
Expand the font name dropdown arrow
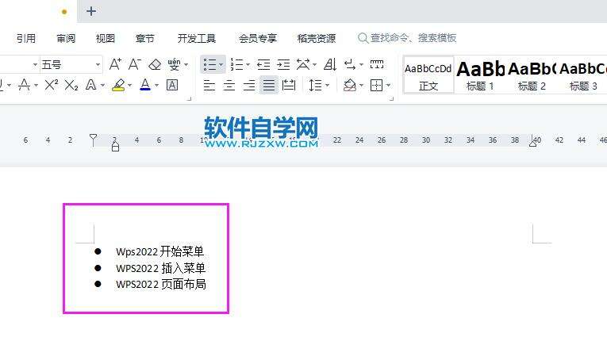(x=35, y=64)
